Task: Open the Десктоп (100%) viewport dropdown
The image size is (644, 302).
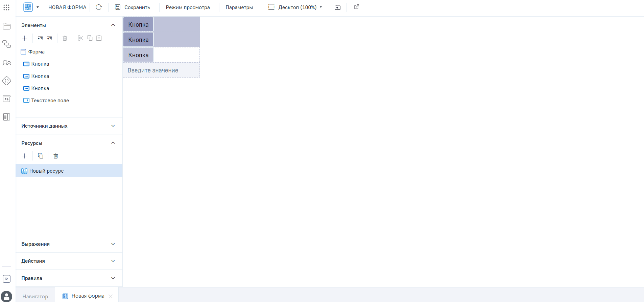Action: coord(295,7)
